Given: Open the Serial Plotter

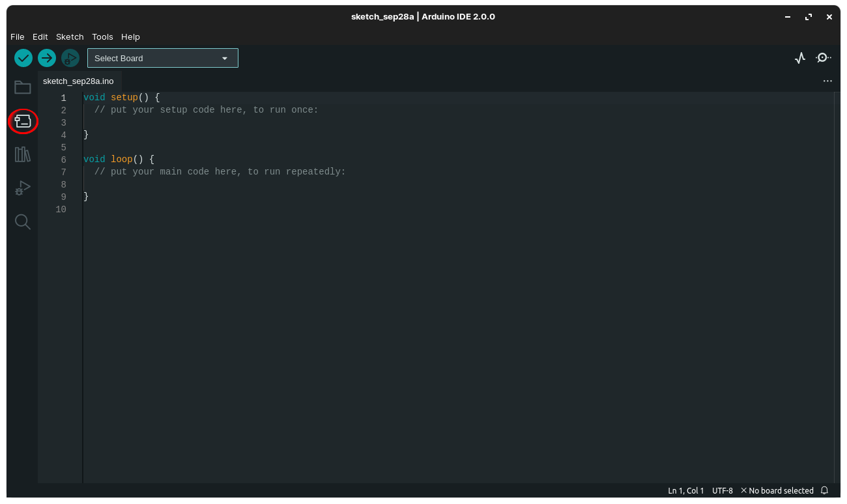Looking at the screenshot, I should (x=800, y=58).
